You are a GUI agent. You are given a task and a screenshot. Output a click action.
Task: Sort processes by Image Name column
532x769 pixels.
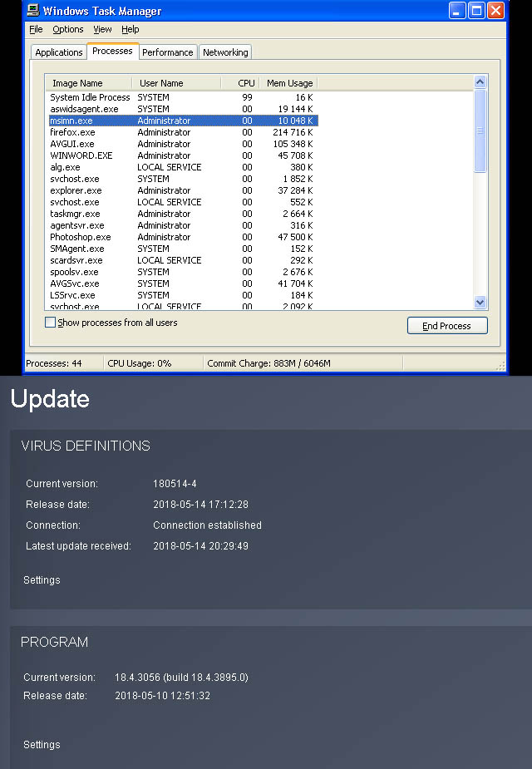pyautogui.click(x=88, y=83)
